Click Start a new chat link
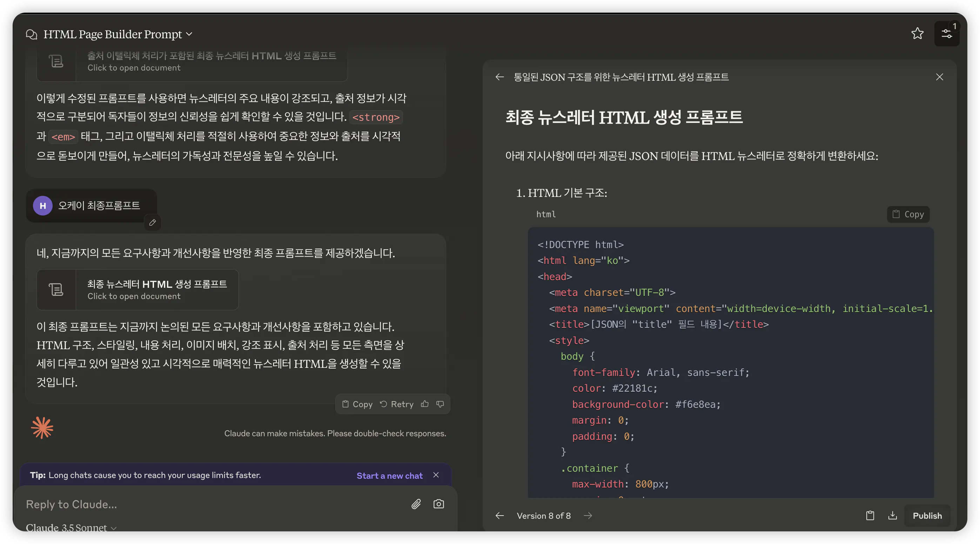 389,476
